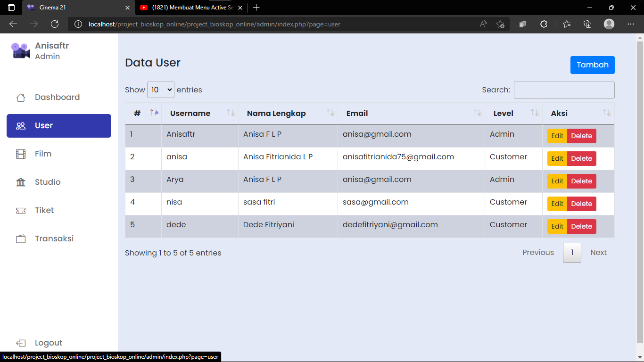644x362 pixels.
Task: Click the Film reel icon in sidebar
Action: click(x=21, y=154)
